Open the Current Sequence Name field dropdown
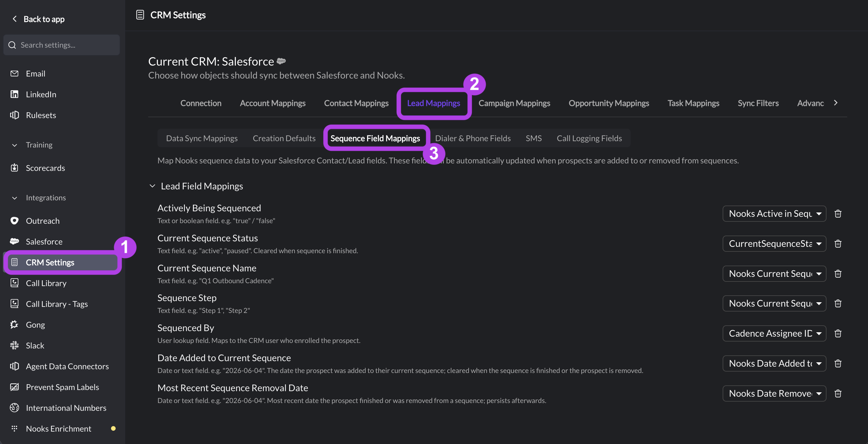Screen dimensions: 868x444 [x=774, y=274]
